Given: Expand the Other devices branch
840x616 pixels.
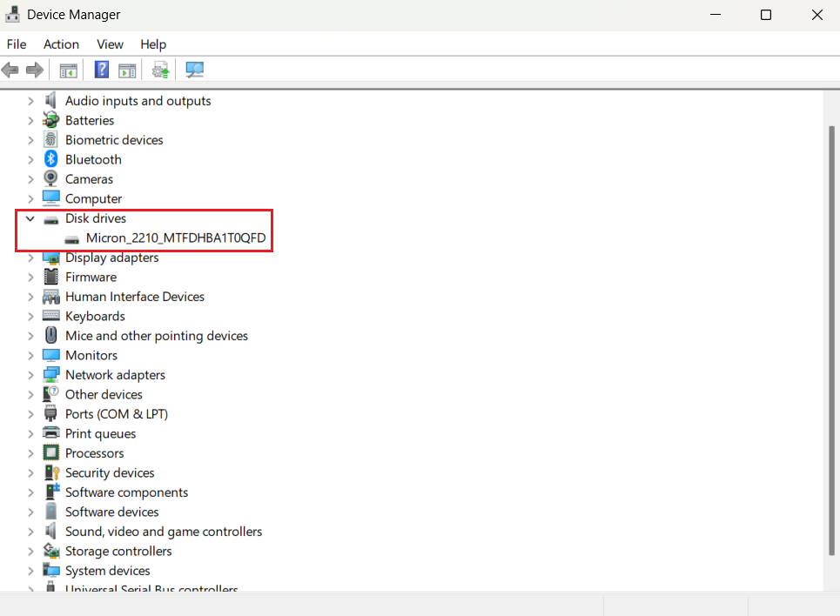Looking at the screenshot, I should [x=32, y=394].
